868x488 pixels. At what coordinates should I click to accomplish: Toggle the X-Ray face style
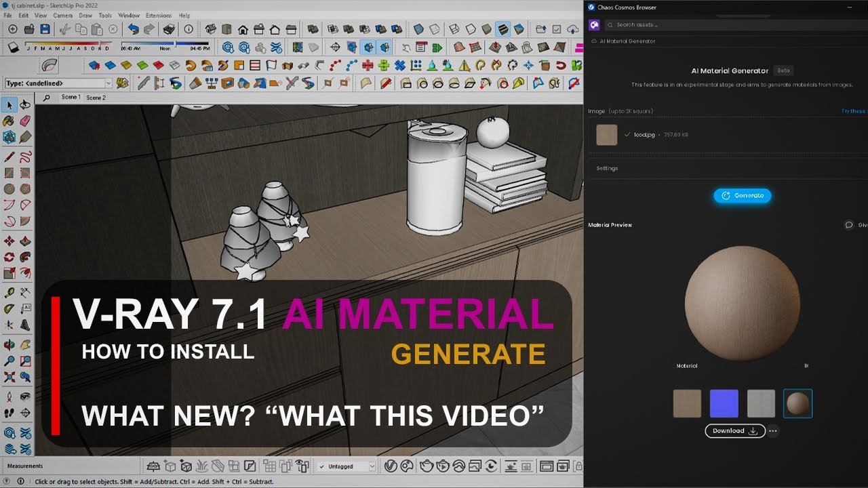[418, 29]
